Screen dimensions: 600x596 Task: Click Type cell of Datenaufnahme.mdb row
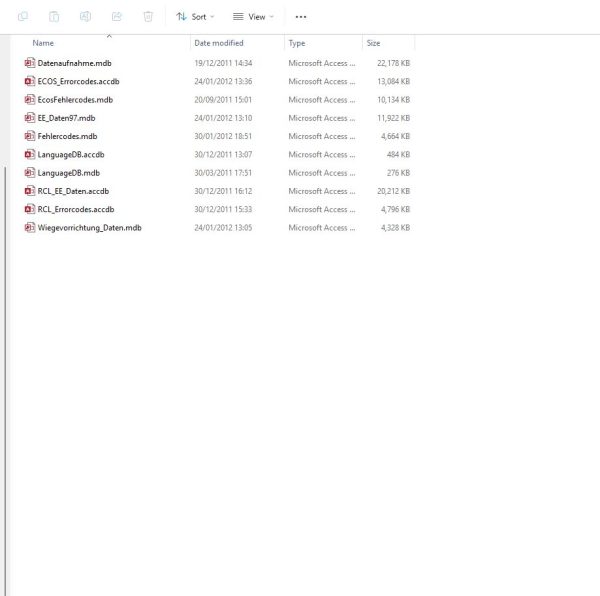[322, 63]
